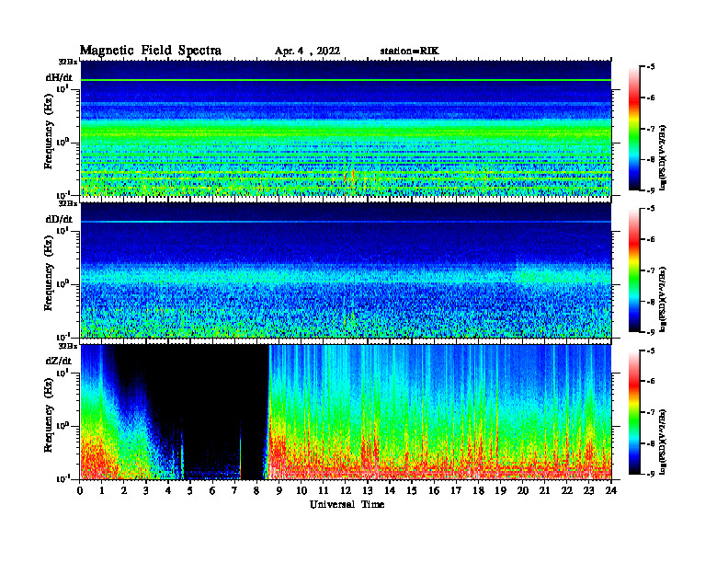Screen dimensions: 728x563
Task: Click hour '11' tick label on time axis
Action: tap(324, 490)
